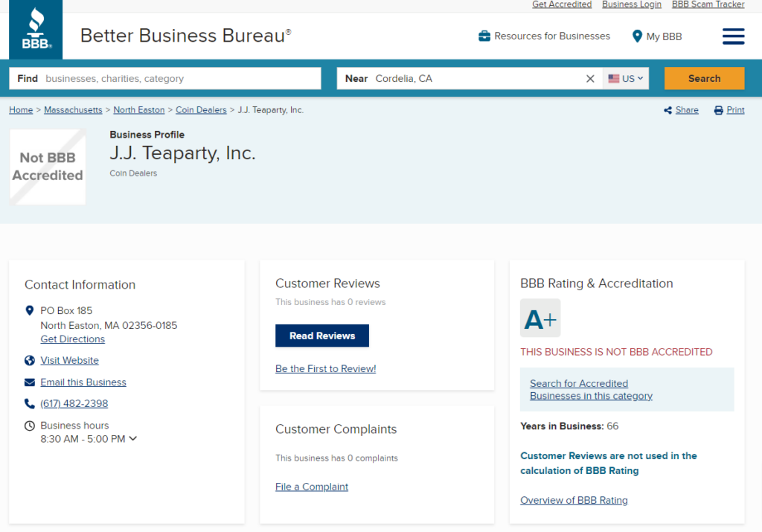Open the Get Accredited link
This screenshot has width=762, height=532.
[562, 4]
